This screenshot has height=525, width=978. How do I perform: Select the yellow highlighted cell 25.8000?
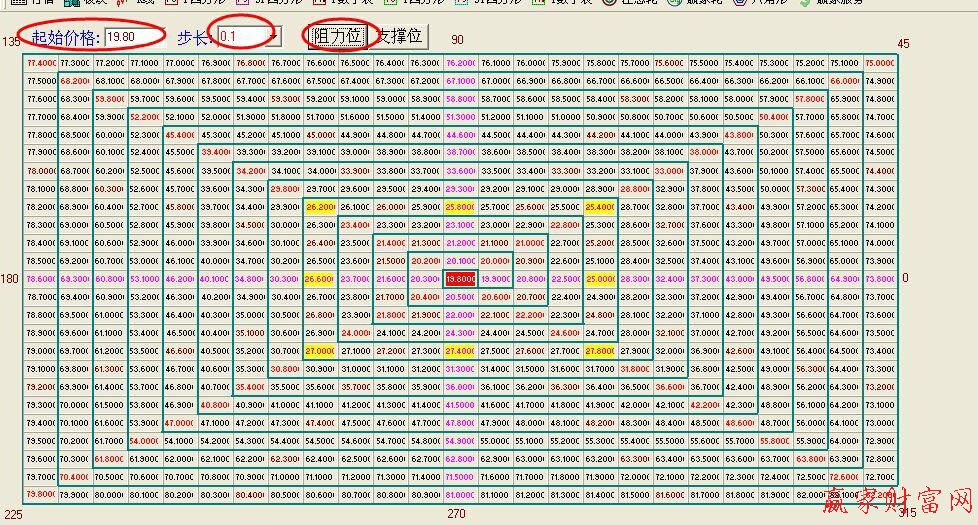pyautogui.click(x=459, y=207)
